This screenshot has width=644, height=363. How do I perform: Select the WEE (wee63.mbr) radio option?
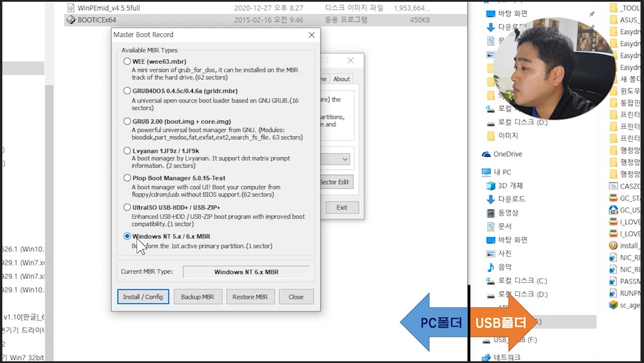pyautogui.click(x=127, y=61)
